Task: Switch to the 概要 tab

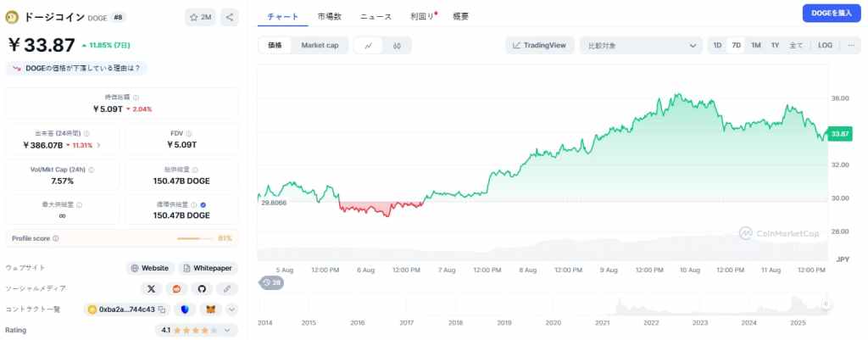Action: 460,17
